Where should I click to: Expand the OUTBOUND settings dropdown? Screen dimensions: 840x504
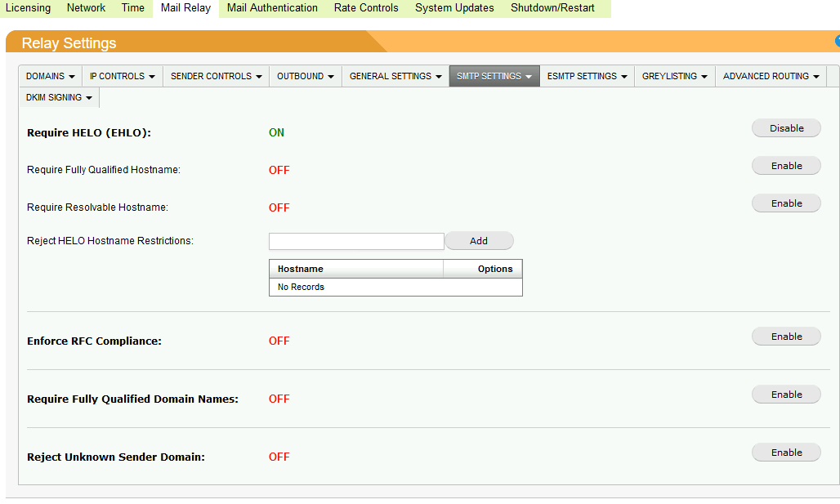tap(305, 76)
